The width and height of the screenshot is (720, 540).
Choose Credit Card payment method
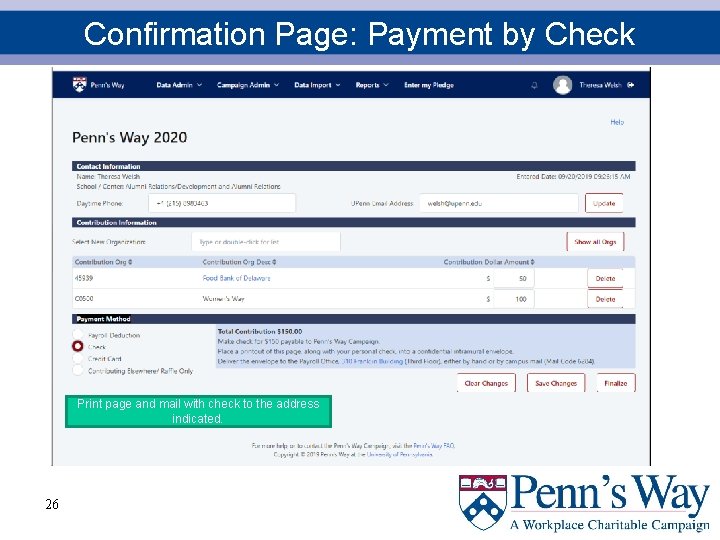pyautogui.click(x=78, y=358)
